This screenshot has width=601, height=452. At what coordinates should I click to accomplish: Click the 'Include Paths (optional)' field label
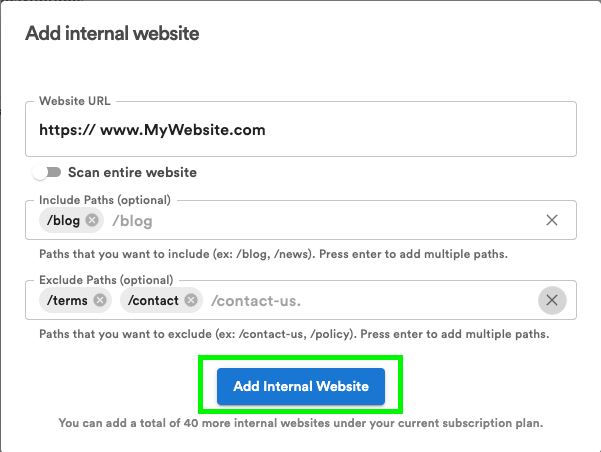[105, 200]
